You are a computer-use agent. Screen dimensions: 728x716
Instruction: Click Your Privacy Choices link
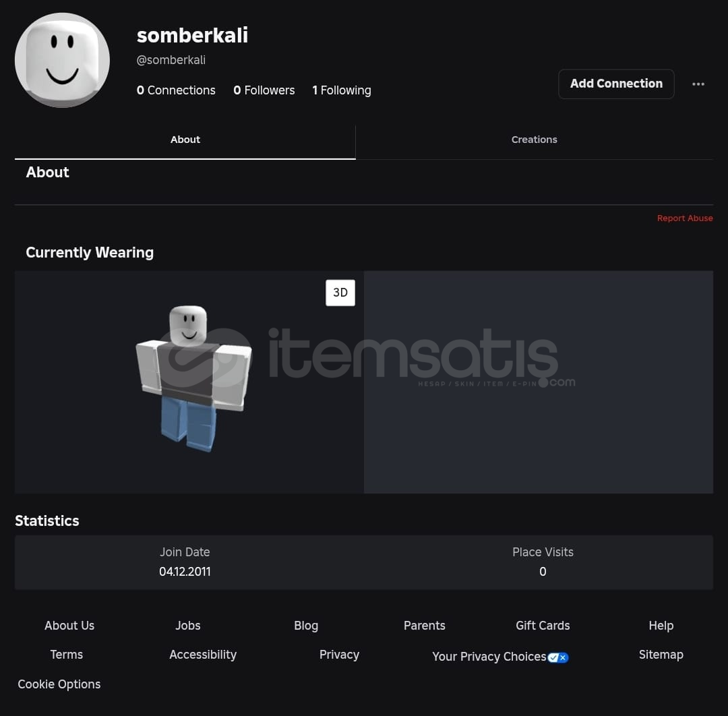489,657
